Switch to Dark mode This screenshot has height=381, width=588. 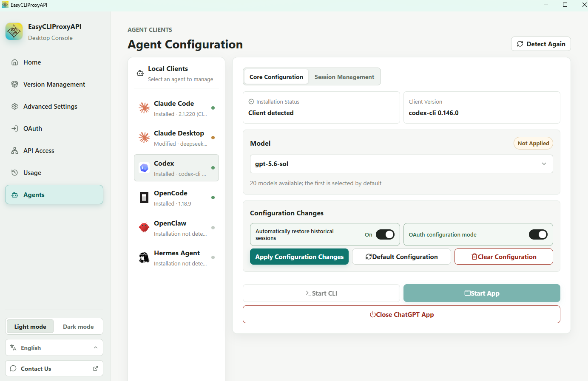click(78, 327)
